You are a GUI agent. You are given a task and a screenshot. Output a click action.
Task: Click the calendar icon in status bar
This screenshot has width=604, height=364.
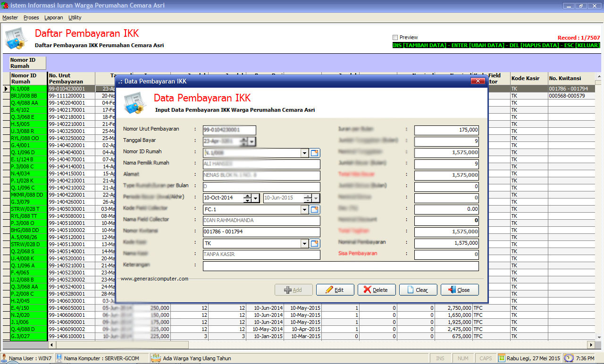click(502, 358)
